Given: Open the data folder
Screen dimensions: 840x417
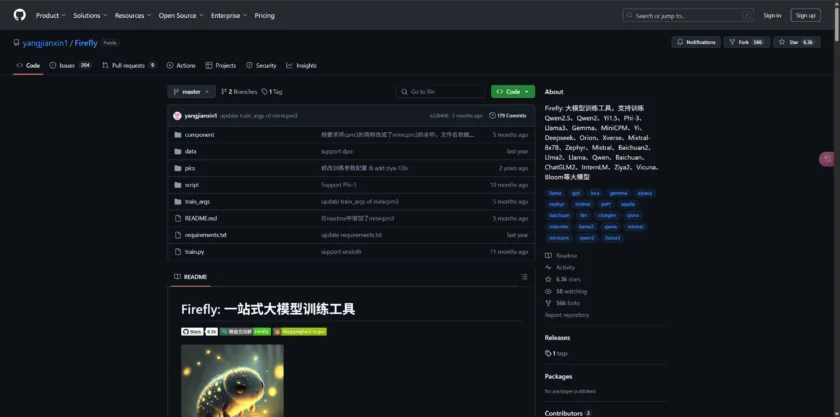Looking at the screenshot, I should (x=190, y=152).
